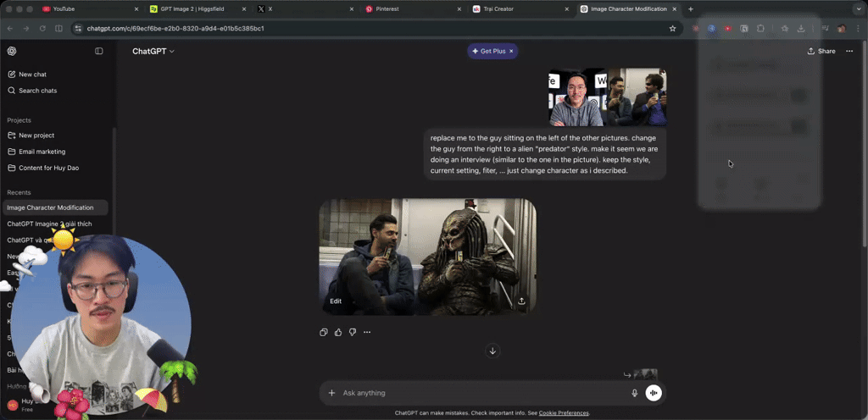Open the Cookie Preferences link
The image size is (868, 420).
(564, 413)
